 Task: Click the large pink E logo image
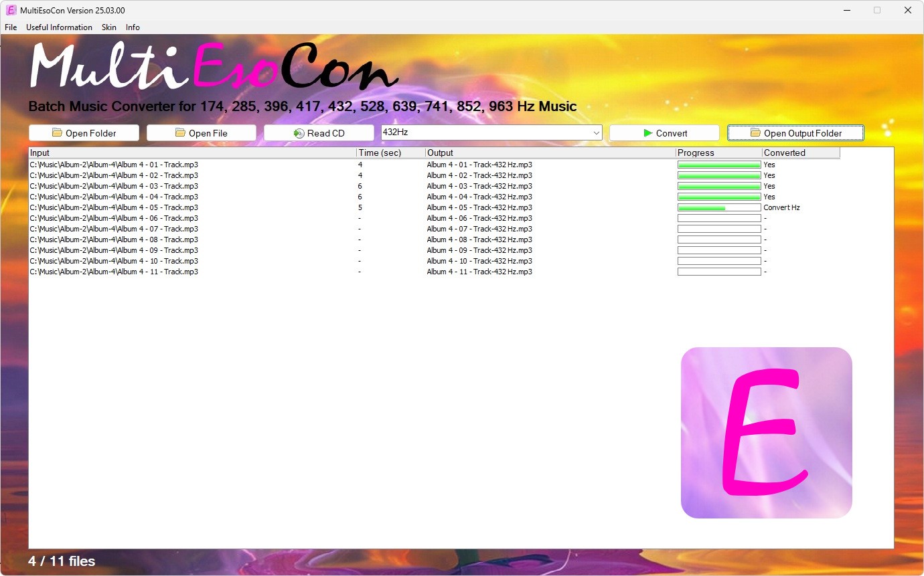point(766,432)
